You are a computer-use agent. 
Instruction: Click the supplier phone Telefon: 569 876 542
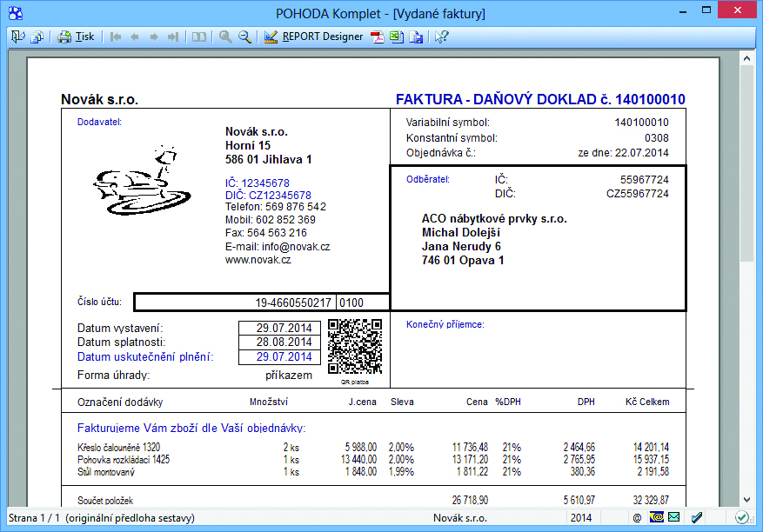pos(276,207)
